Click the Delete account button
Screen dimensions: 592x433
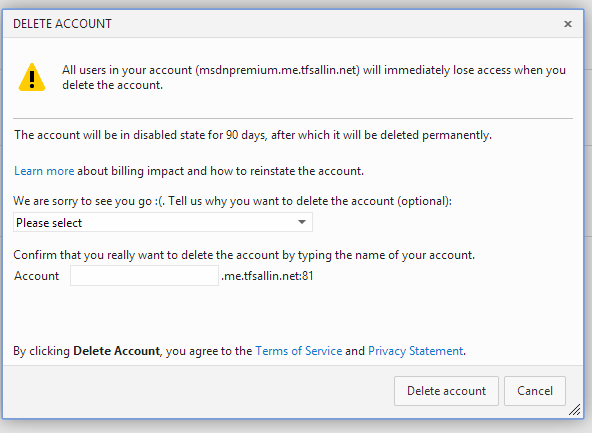pos(446,391)
